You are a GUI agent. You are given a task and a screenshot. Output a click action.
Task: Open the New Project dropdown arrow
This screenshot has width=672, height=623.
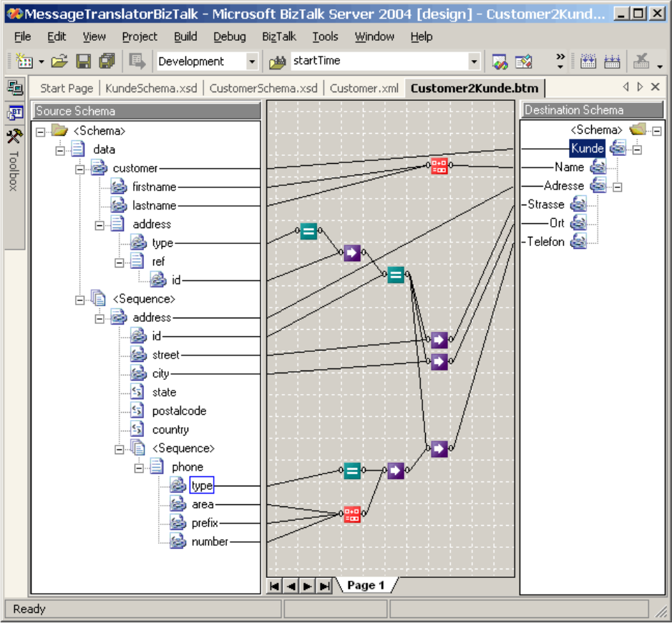[x=41, y=62]
